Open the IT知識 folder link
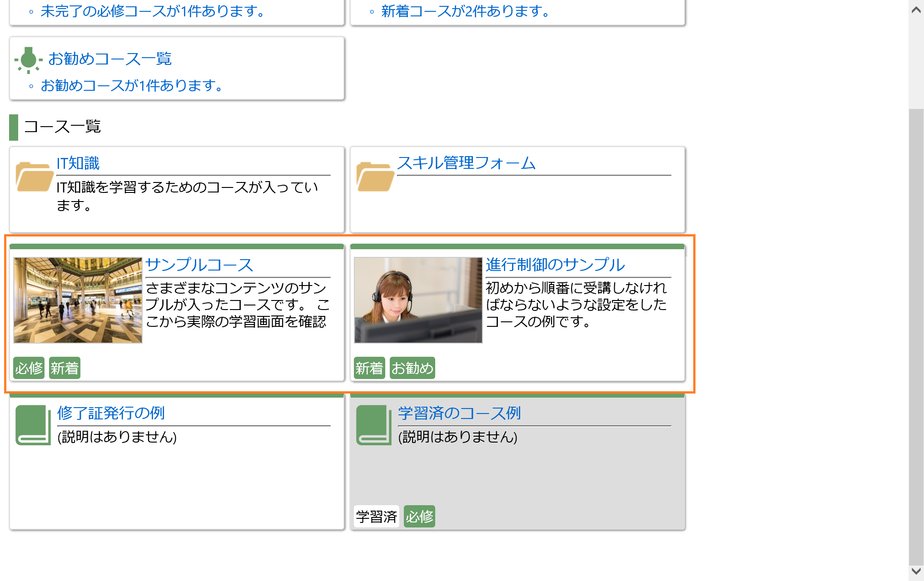924x581 pixels. (x=78, y=163)
